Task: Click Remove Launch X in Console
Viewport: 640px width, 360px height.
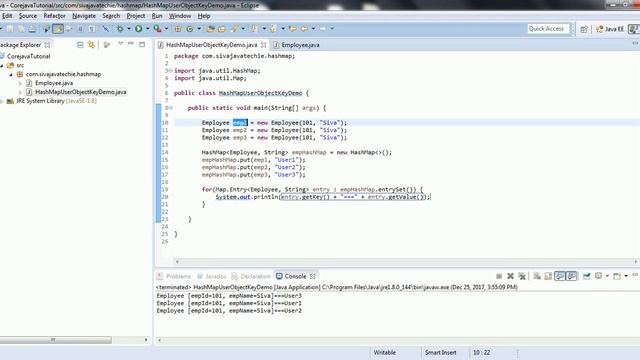Action: click(x=510, y=276)
